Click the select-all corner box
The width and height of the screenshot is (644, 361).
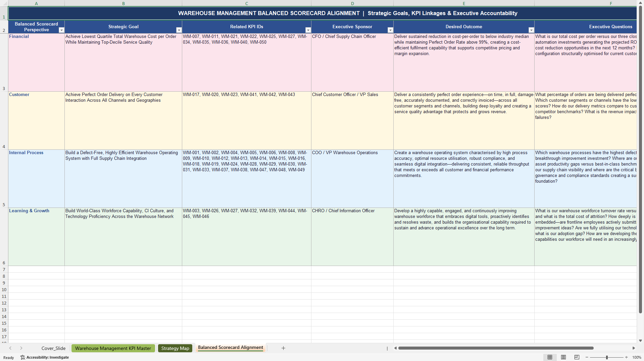(x=4, y=3)
